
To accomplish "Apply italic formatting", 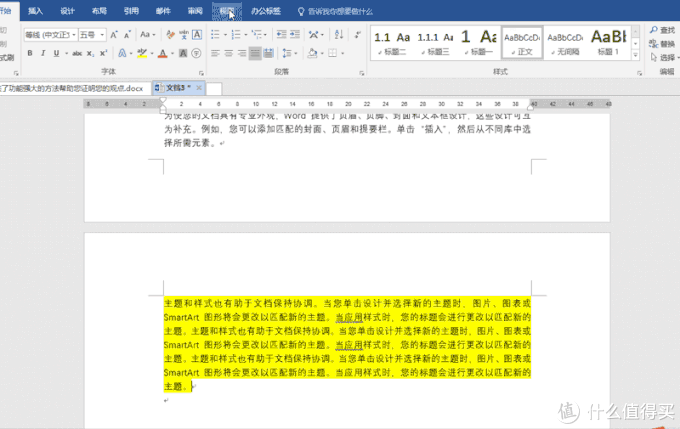I will pos(42,53).
